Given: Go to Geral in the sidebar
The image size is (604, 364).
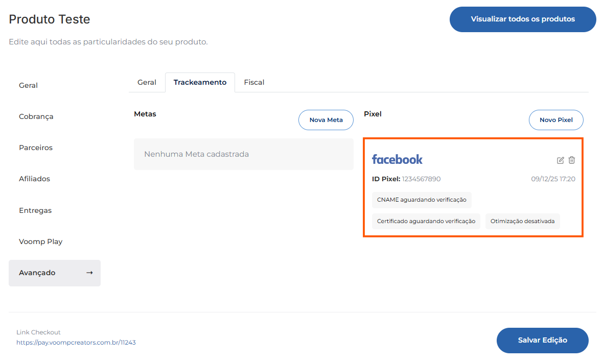Looking at the screenshot, I should click(x=29, y=85).
